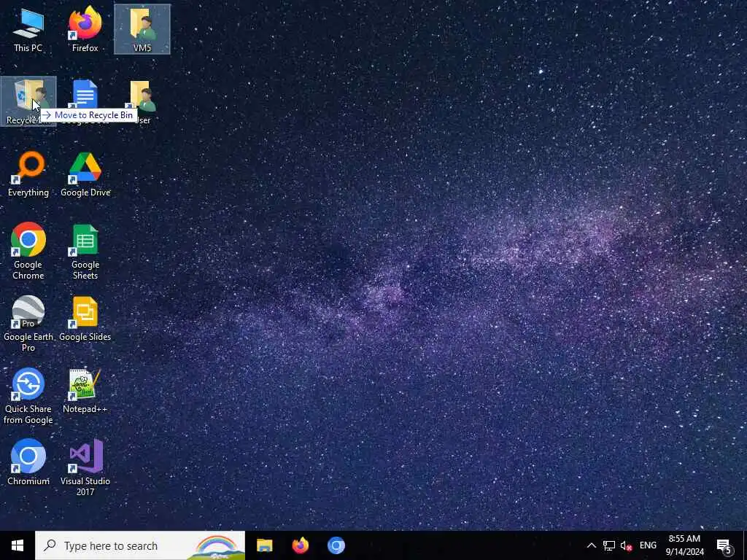747x560 pixels.
Task: Launch Firefox from the desktop shortcut
Action: (x=85, y=29)
